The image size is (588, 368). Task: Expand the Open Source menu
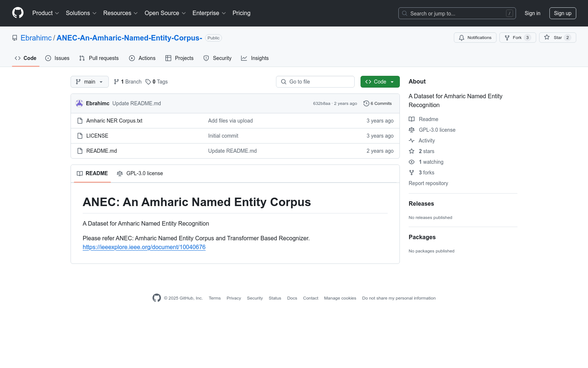click(165, 13)
